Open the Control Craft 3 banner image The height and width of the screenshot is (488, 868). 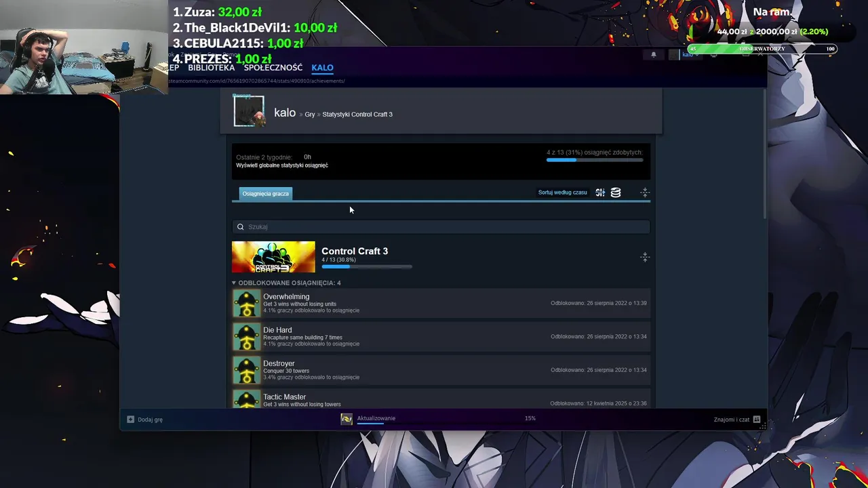click(273, 257)
